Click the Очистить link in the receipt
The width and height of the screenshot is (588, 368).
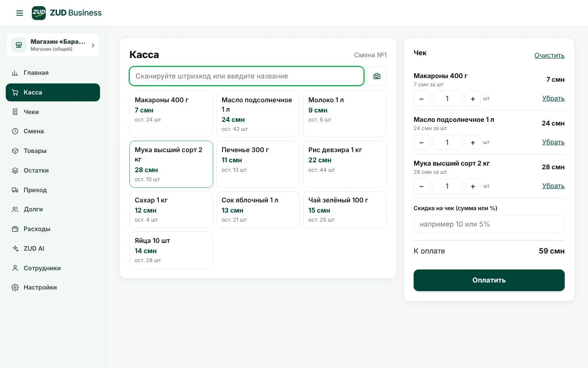point(549,55)
